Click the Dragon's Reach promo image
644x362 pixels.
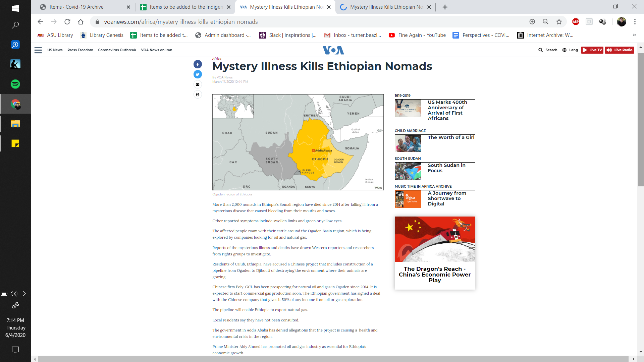(x=435, y=239)
